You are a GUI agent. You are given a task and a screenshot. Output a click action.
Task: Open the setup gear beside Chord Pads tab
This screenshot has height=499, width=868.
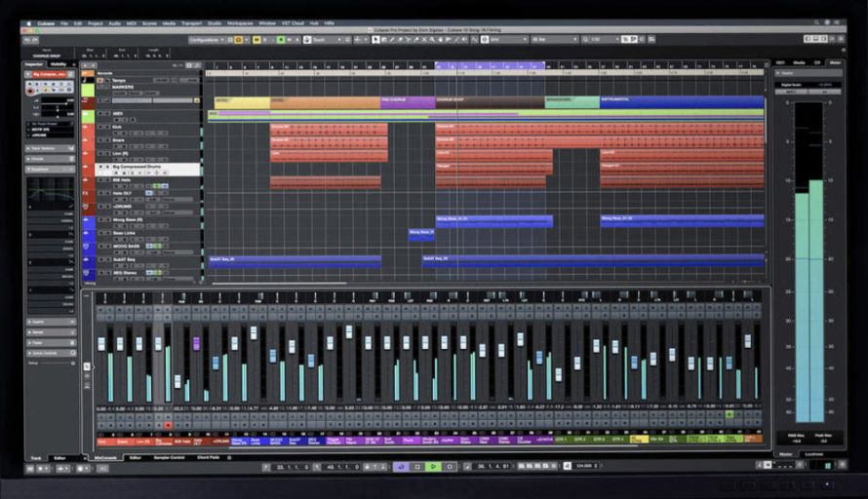tap(229, 457)
